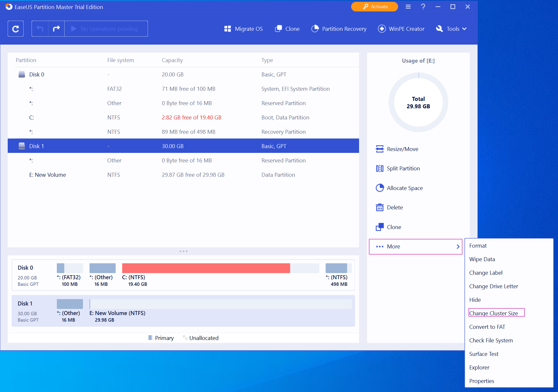Choose Convert to FAT entry
Image resolution: width=558 pixels, height=392 pixels.
tap(487, 327)
